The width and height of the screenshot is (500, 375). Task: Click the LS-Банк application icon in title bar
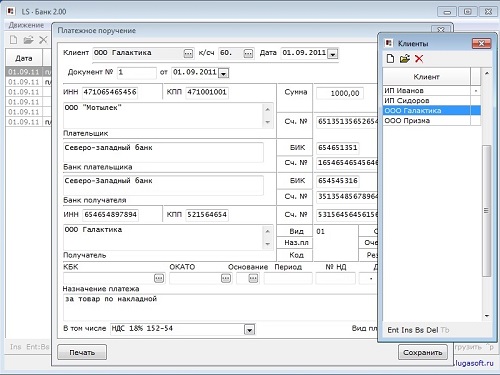point(11,11)
